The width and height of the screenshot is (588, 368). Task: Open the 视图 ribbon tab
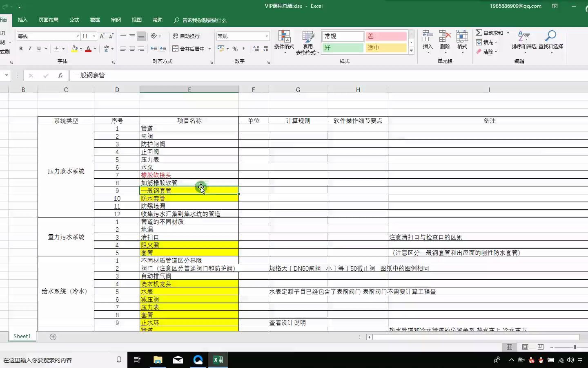point(137,20)
